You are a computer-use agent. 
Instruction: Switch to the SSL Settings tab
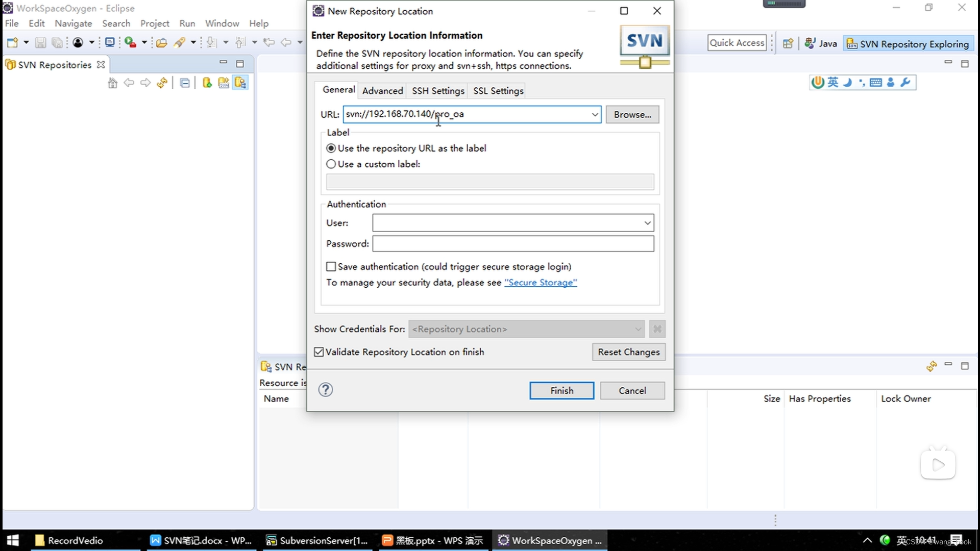click(498, 91)
